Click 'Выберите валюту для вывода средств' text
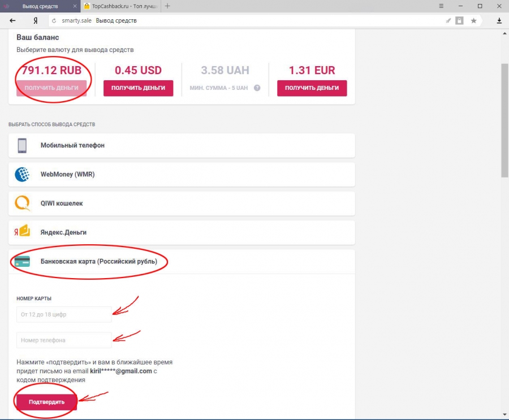The height and width of the screenshot is (420, 509). pos(75,50)
